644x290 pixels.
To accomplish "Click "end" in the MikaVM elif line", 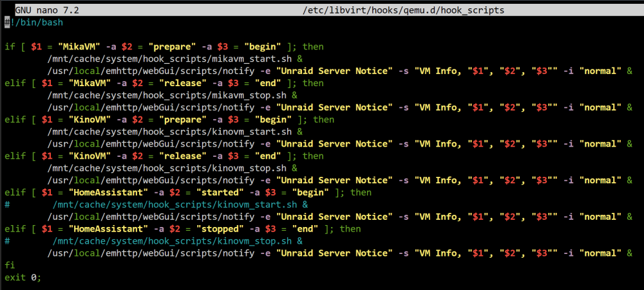I will pyautogui.click(x=268, y=83).
